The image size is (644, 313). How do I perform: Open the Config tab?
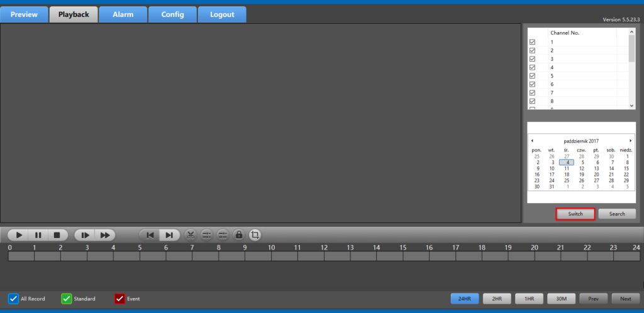pos(172,14)
